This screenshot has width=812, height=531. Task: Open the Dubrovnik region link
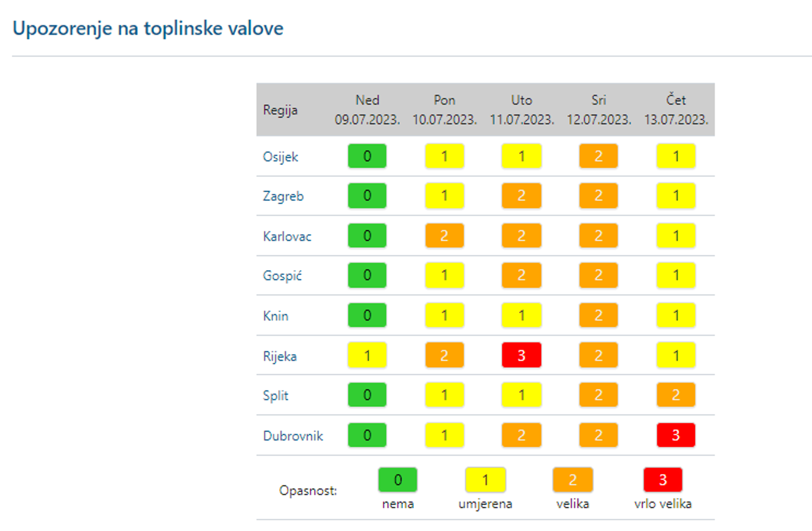(293, 436)
